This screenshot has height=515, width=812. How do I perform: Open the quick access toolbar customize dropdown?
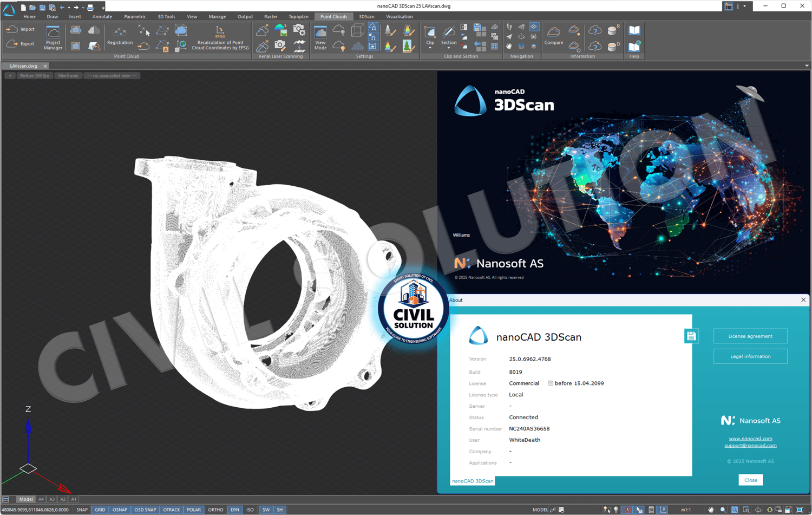(x=103, y=8)
